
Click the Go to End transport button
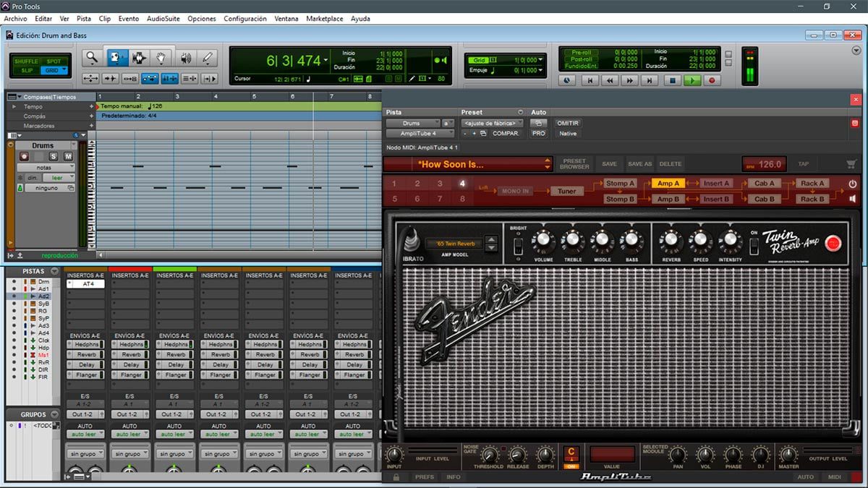[650, 81]
